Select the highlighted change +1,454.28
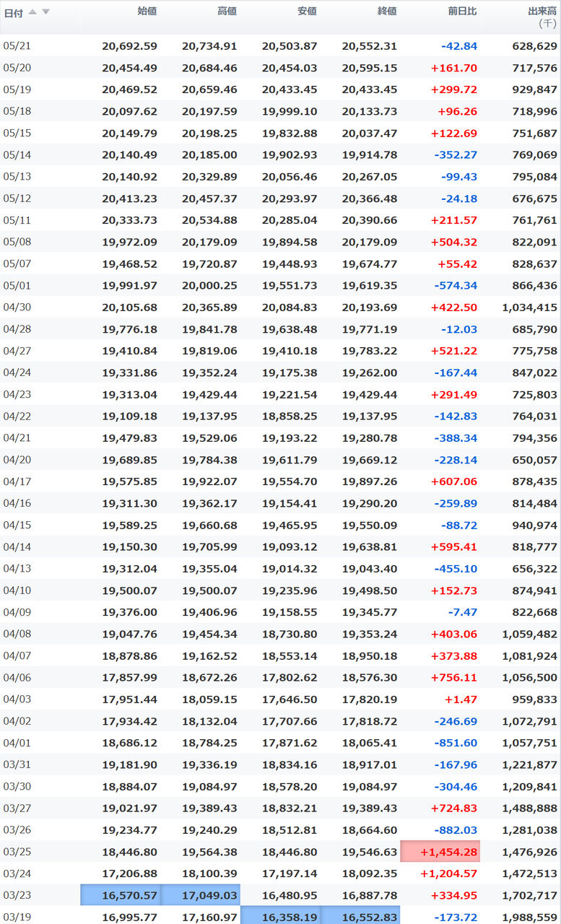Image resolution: width=561 pixels, height=924 pixels. point(440,852)
